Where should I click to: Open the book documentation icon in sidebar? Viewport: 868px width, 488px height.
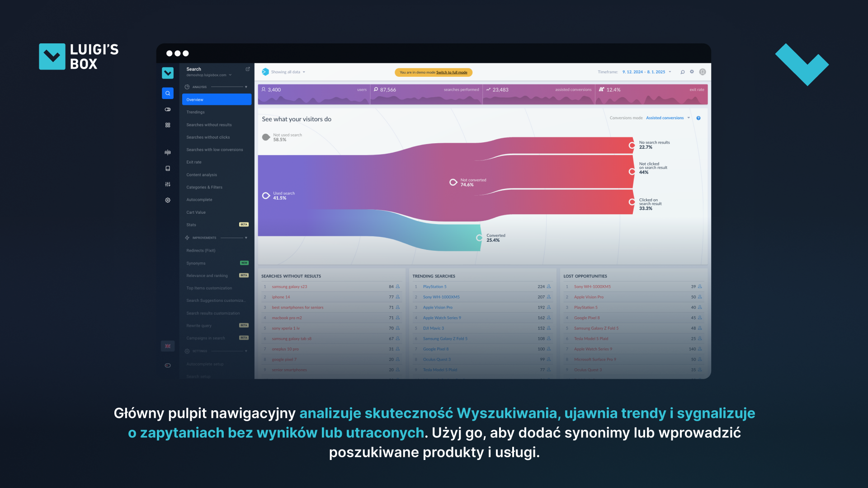[168, 169]
